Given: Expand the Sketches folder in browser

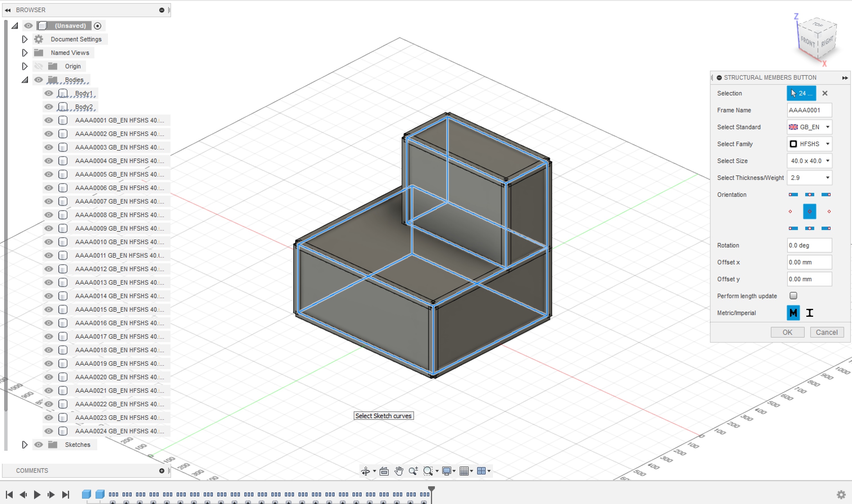Looking at the screenshot, I should [25, 445].
